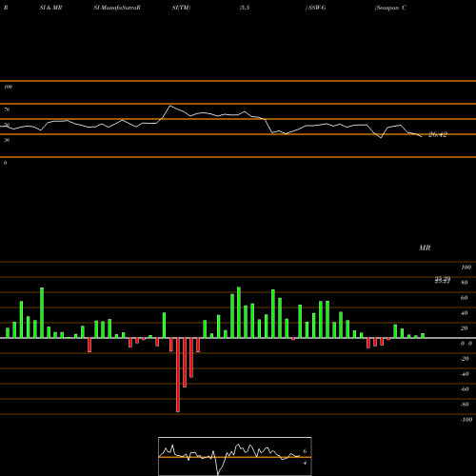Screen dimensions: 476x476
Task: Click the 80 label on MR axis
Action: (x=465, y=283)
